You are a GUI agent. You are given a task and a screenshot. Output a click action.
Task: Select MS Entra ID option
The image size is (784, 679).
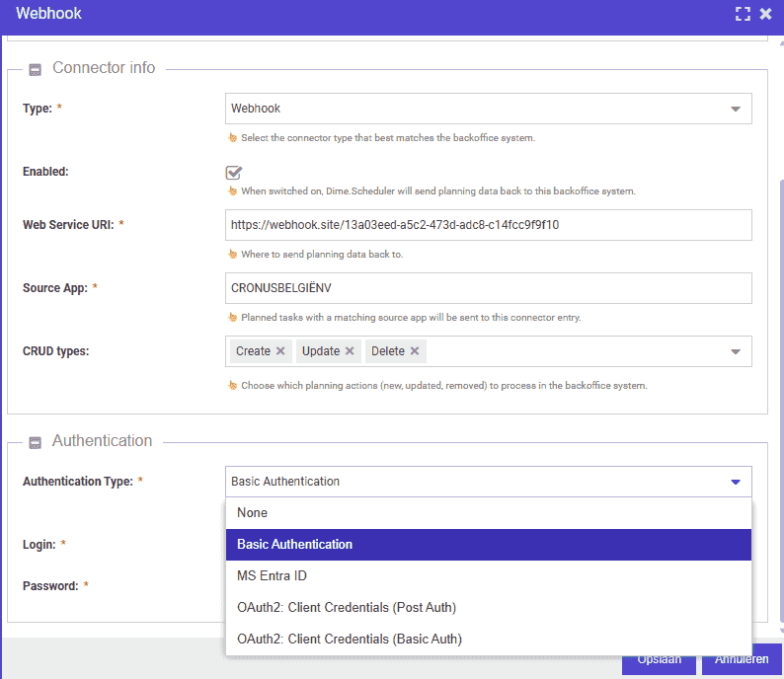pyautogui.click(x=489, y=576)
